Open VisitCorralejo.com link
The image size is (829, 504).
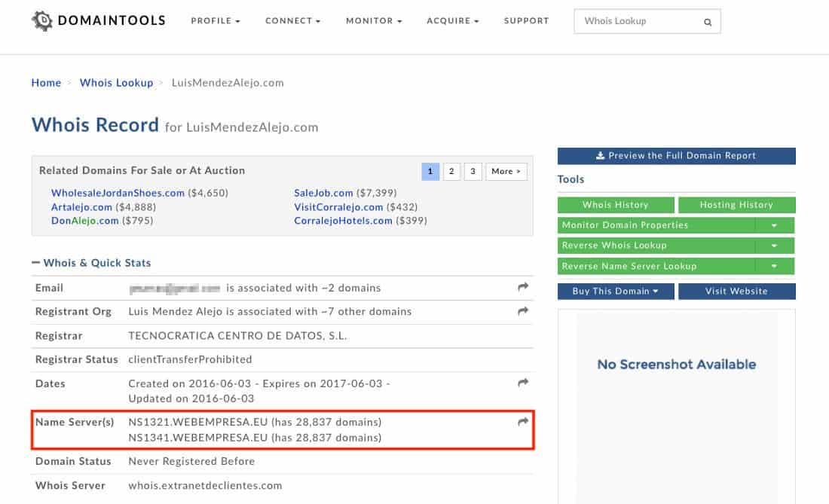[x=338, y=207]
